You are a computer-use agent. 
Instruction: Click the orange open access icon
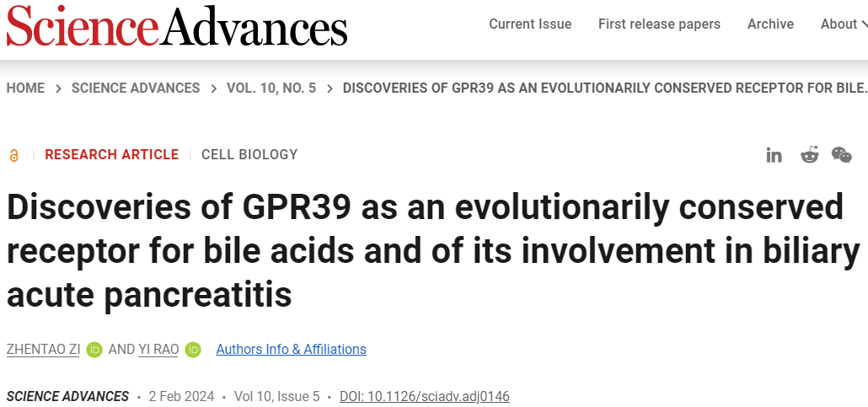tap(13, 156)
